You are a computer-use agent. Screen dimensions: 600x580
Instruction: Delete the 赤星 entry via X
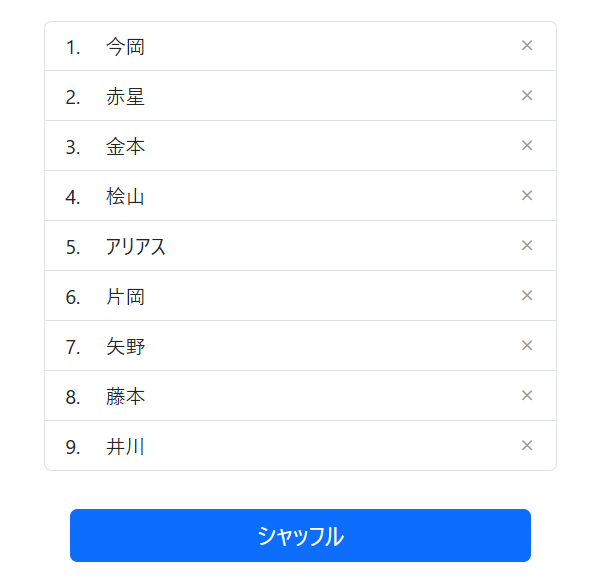click(527, 96)
